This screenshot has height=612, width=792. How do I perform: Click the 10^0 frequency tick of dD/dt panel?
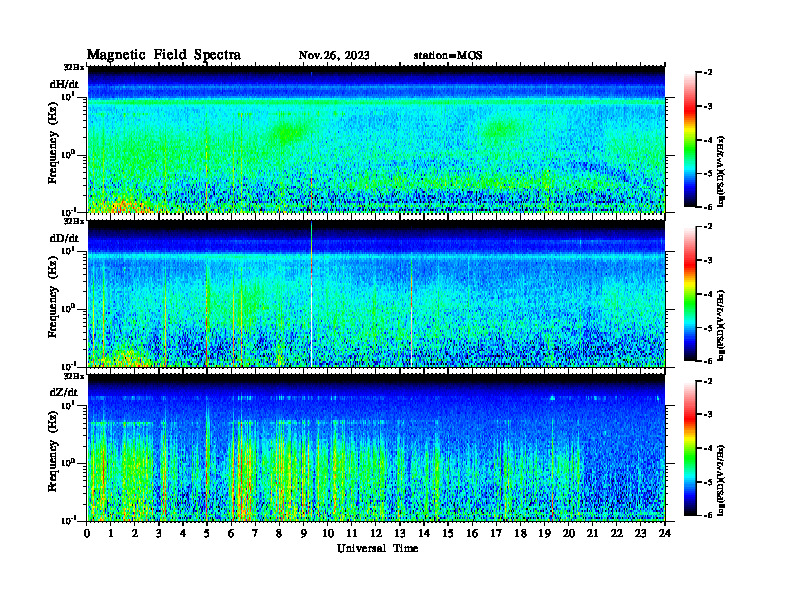click(x=68, y=309)
